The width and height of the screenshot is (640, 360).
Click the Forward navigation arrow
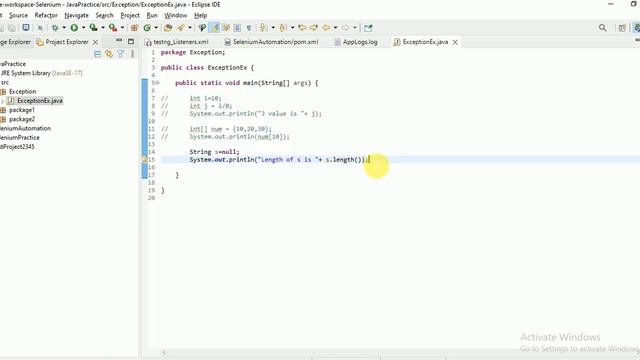pos(345,28)
